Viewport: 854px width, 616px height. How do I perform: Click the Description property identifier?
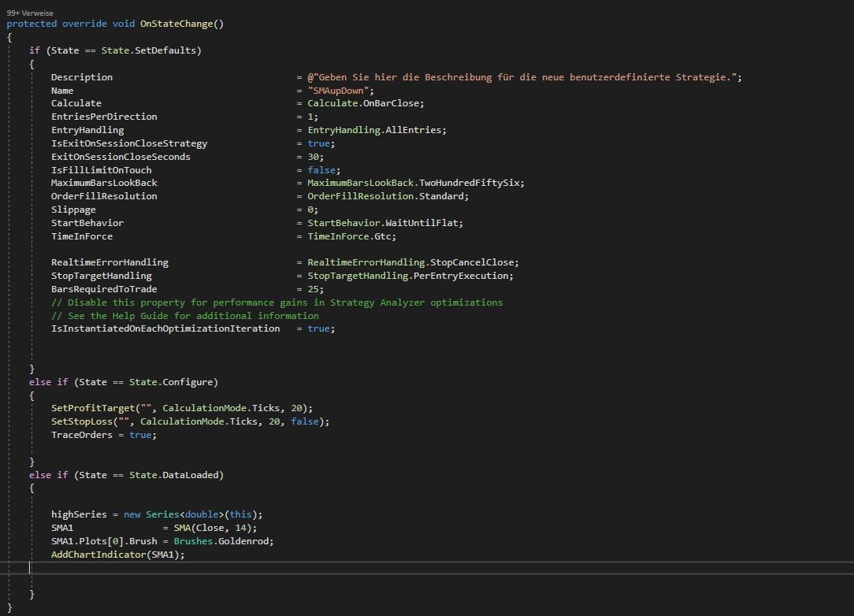pyautogui.click(x=81, y=76)
